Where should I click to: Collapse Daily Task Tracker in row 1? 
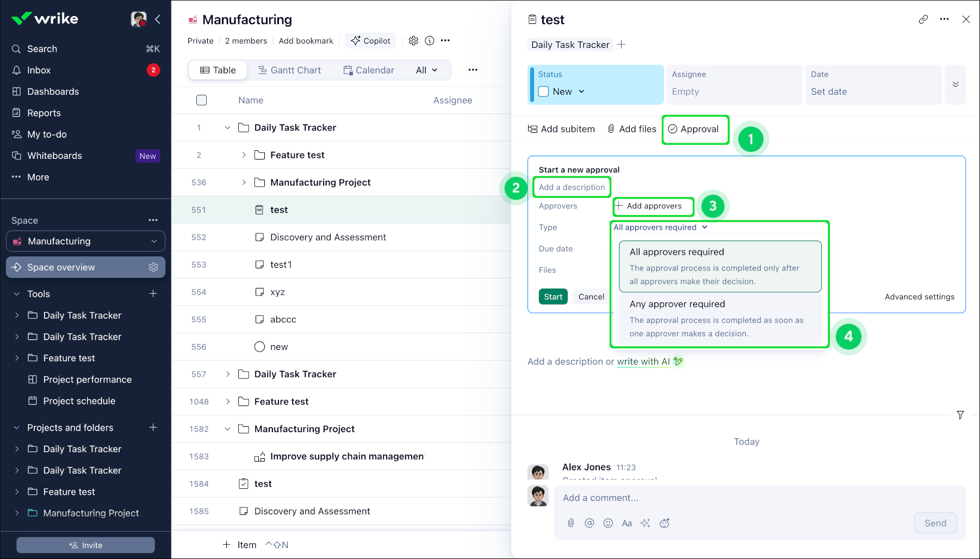228,128
